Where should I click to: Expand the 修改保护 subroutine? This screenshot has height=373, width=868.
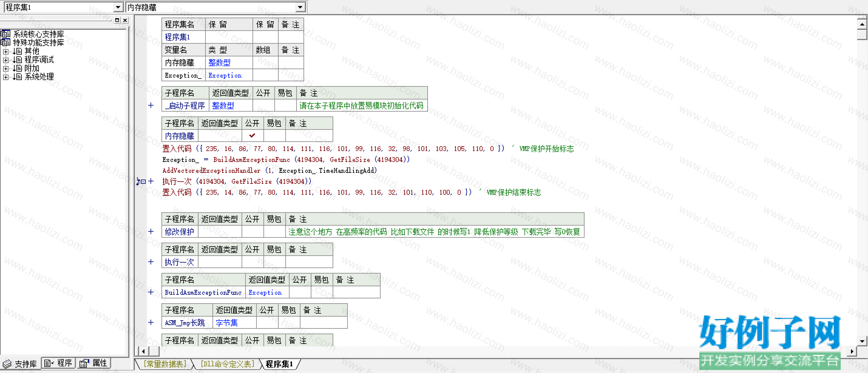151,231
